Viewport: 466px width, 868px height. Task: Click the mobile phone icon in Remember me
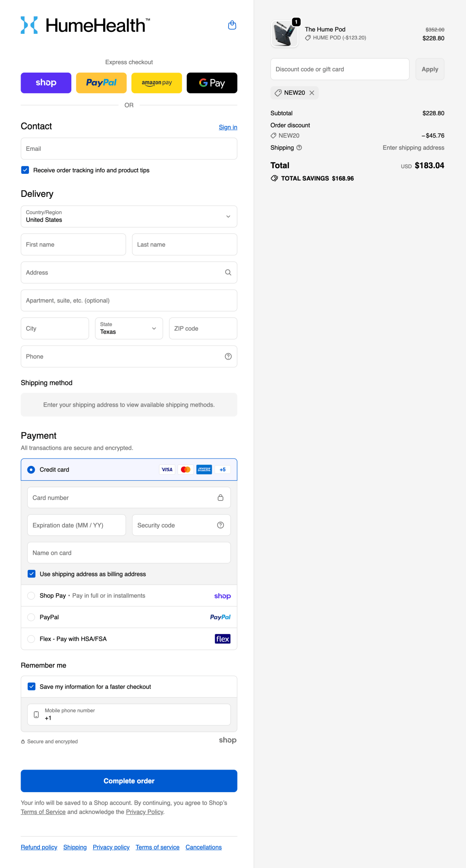tap(36, 715)
